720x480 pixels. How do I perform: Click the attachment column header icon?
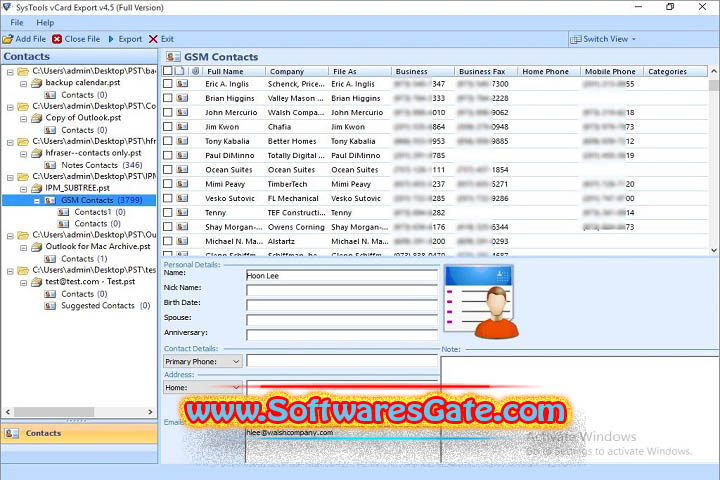[x=196, y=71]
